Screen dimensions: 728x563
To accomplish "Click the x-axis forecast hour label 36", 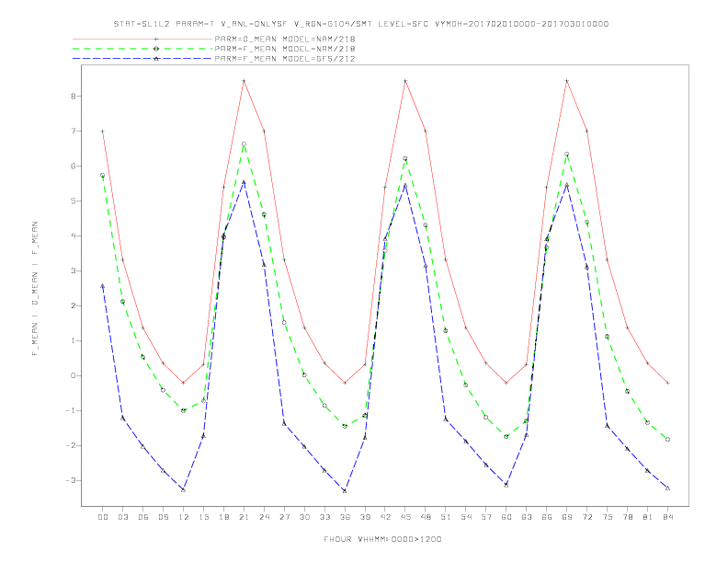I will click(345, 517).
